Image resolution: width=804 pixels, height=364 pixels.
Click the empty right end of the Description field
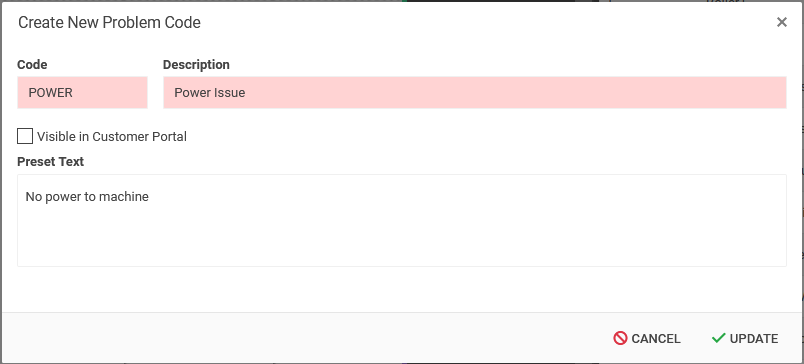(667, 93)
